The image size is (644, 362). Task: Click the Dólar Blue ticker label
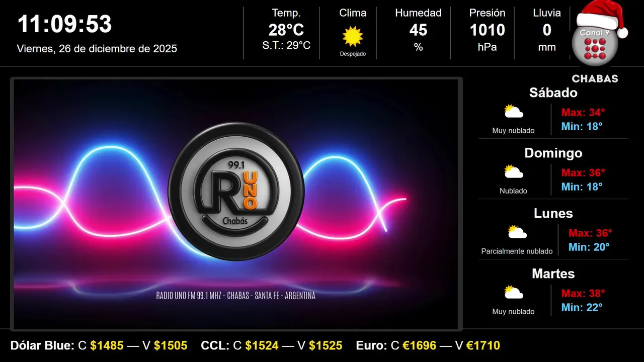coord(43,345)
